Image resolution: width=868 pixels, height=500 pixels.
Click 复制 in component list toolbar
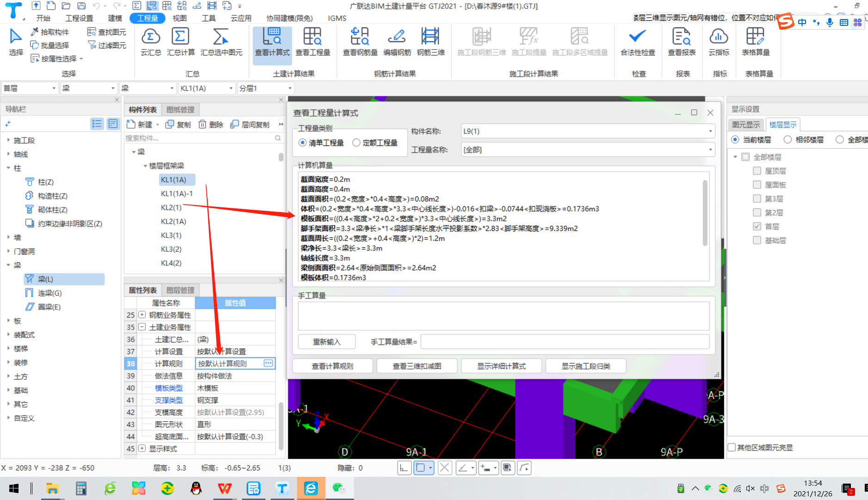tap(178, 125)
